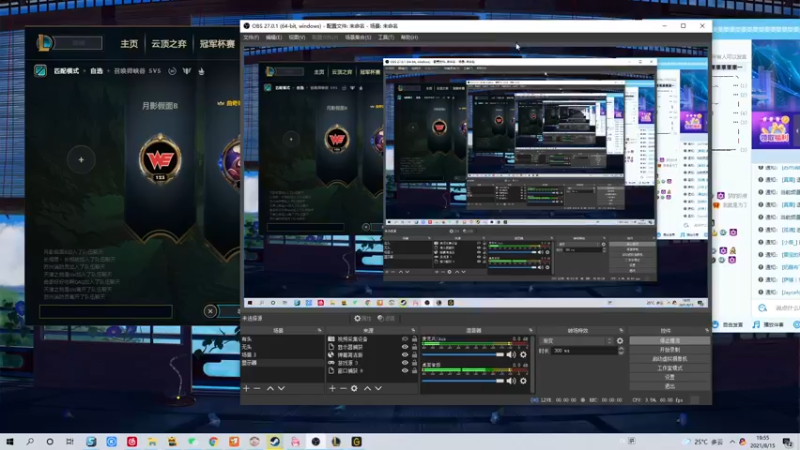Toggle visibility of the game capture source
Viewport: 800px width, 450px height.
(x=405, y=363)
